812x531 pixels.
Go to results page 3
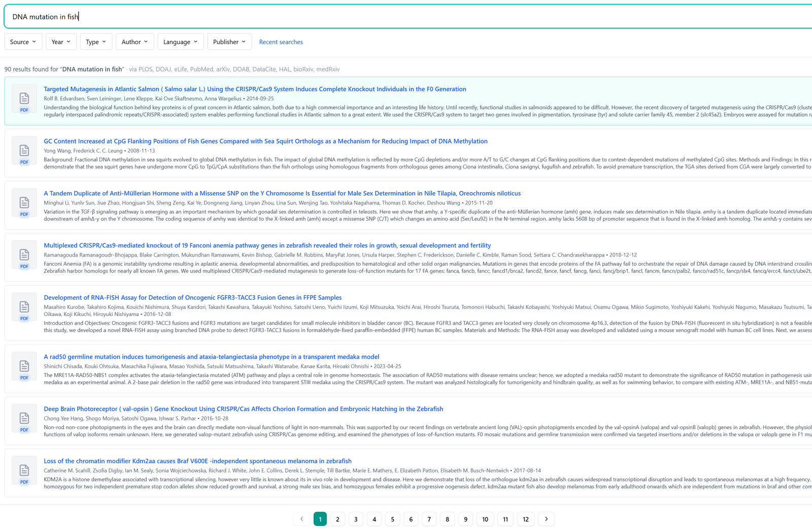coord(356,519)
